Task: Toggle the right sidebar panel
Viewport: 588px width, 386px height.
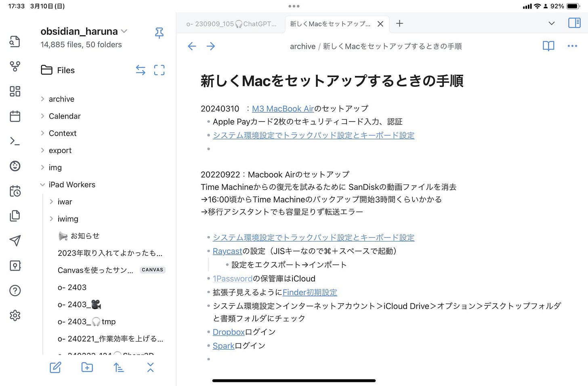Action: (x=574, y=23)
